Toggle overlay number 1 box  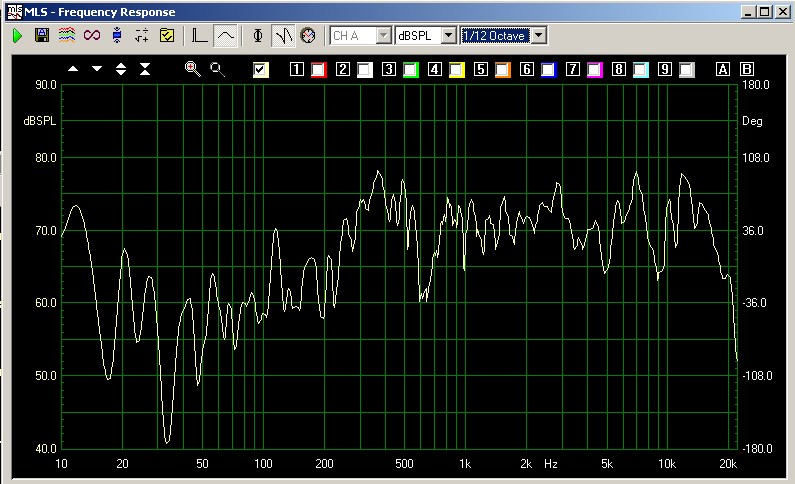[x=296, y=69]
